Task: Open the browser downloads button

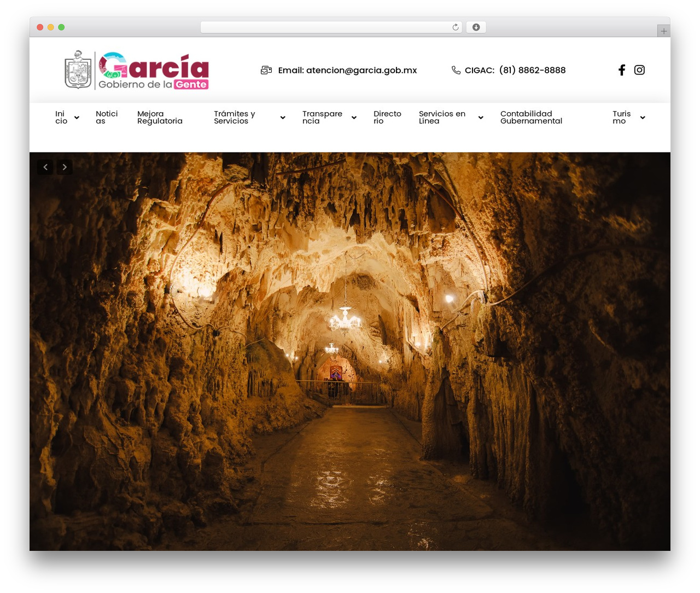Action: click(x=476, y=27)
